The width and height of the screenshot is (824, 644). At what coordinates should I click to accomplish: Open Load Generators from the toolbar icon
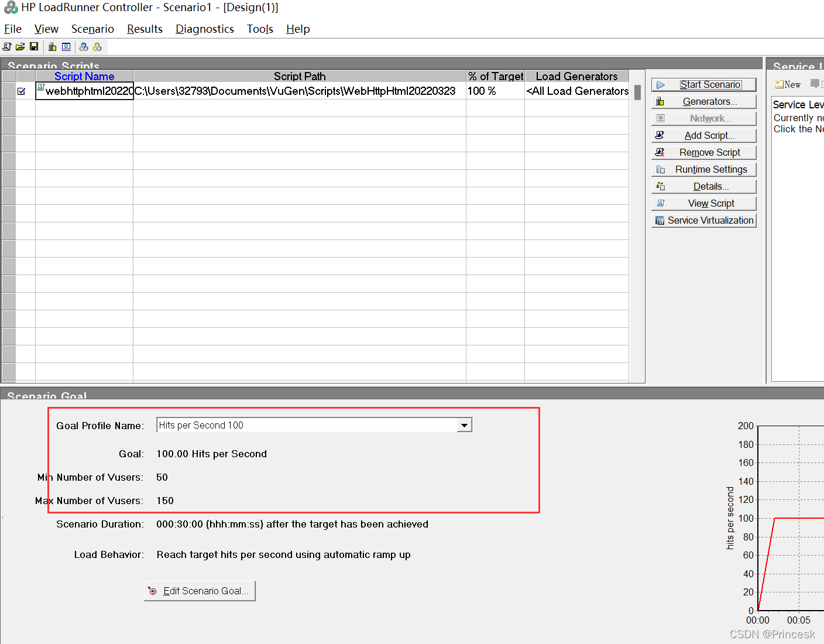(53, 47)
